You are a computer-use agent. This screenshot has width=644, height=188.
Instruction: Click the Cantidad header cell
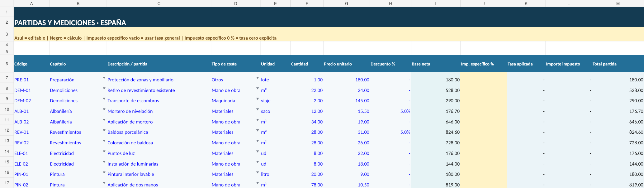(307, 64)
